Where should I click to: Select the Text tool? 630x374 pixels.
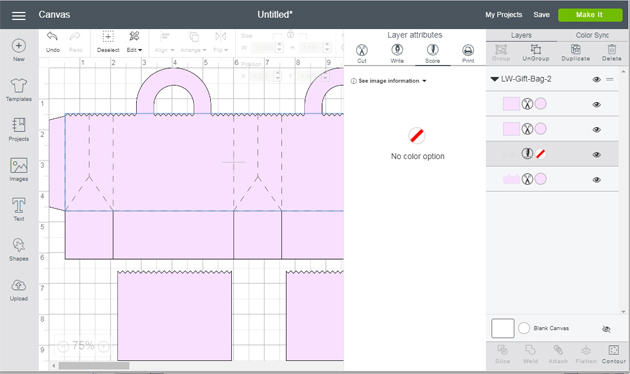click(18, 209)
